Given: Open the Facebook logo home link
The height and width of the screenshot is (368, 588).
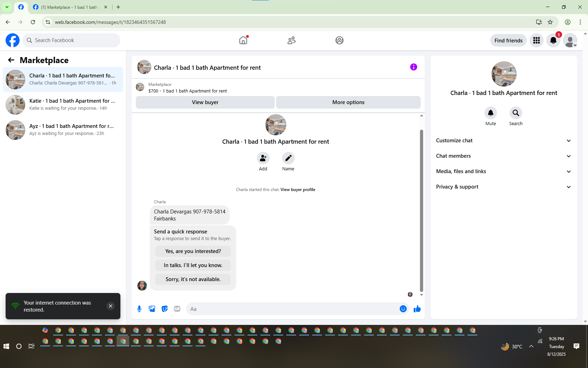Looking at the screenshot, I should click(13, 40).
